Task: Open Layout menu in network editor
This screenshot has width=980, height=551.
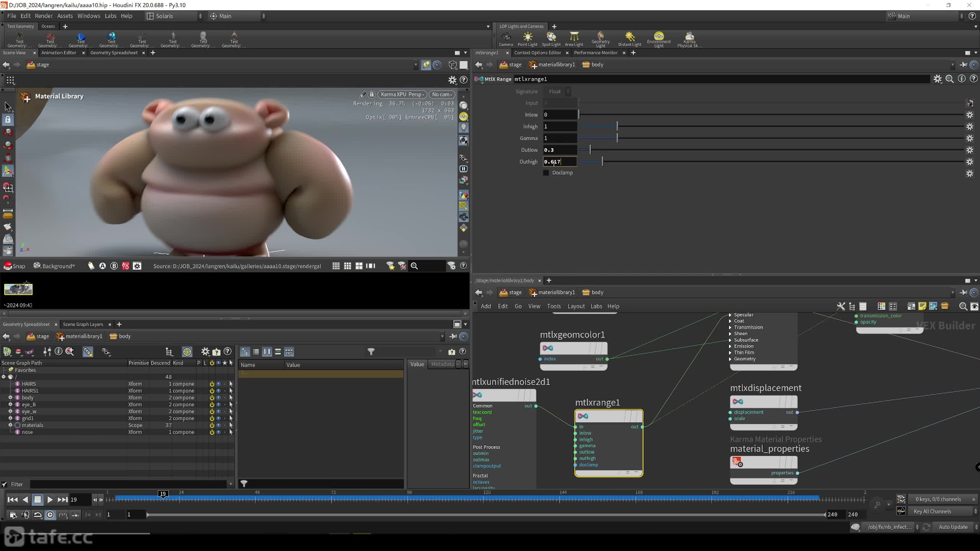Action: click(x=576, y=306)
